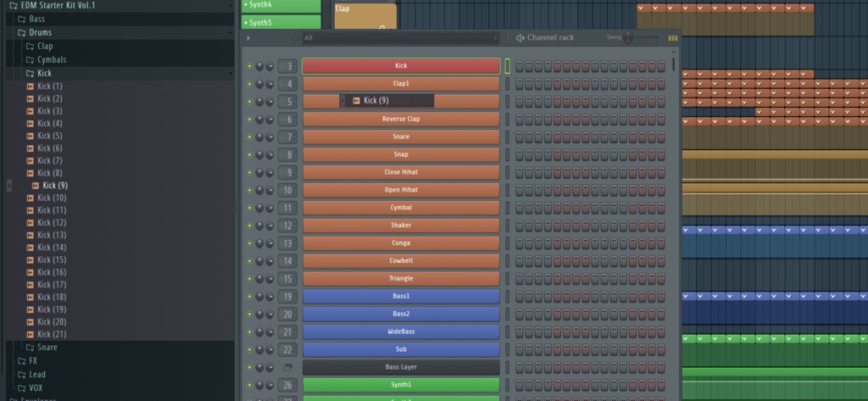Mute the Close Hihat channel
868x401 pixels.
[250, 172]
